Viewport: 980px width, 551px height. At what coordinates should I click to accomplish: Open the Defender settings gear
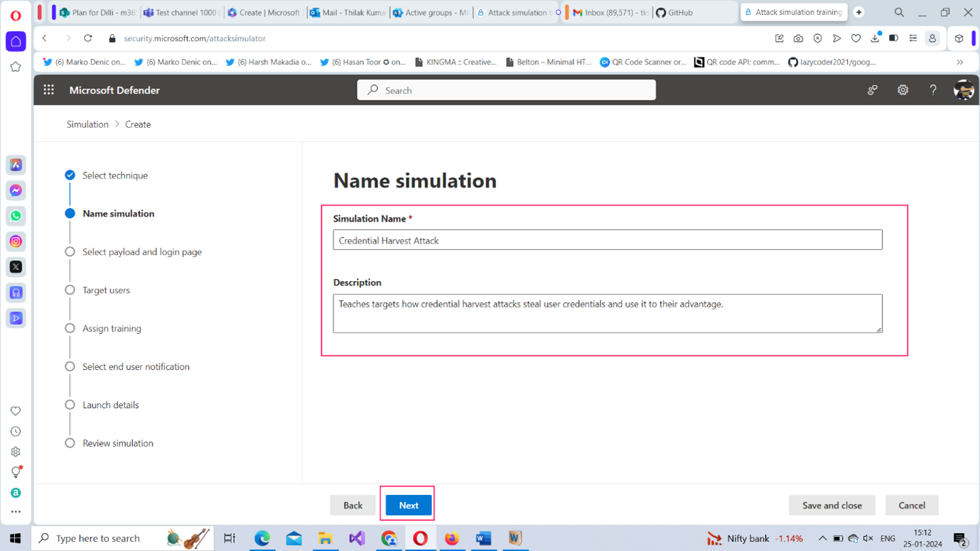click(x=903, y=90)
